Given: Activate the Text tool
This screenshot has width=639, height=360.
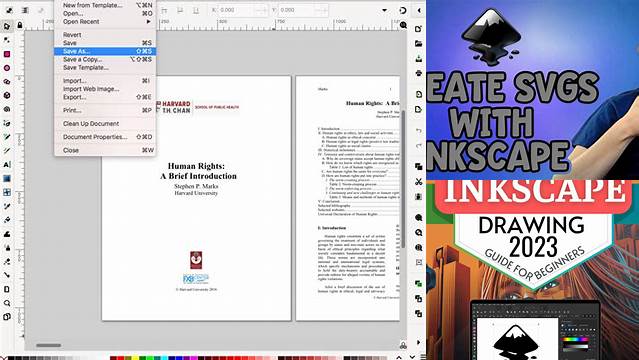Looking at the screenshot, I should pyautogui.click(x=7, y=165).
